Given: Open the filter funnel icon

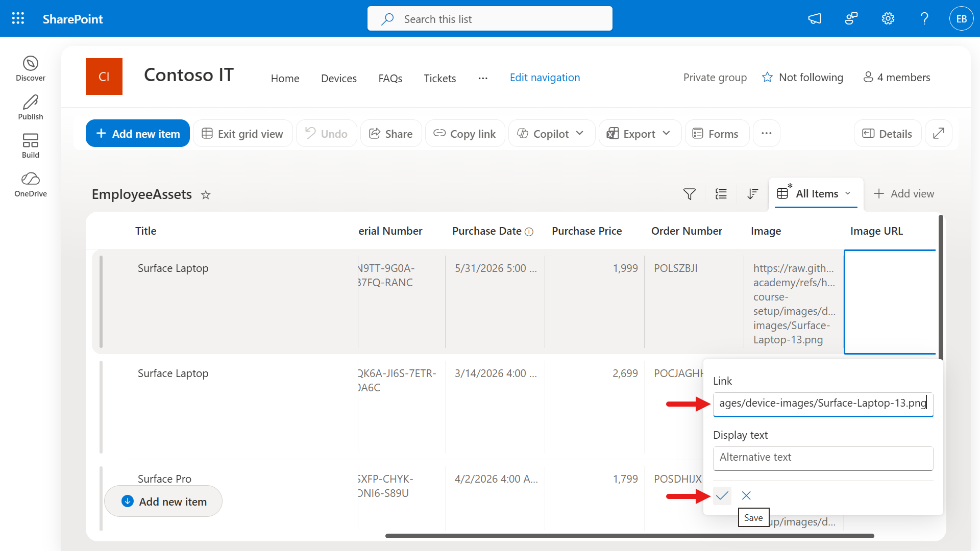Looking at the screenshot, I should point(690,194).
